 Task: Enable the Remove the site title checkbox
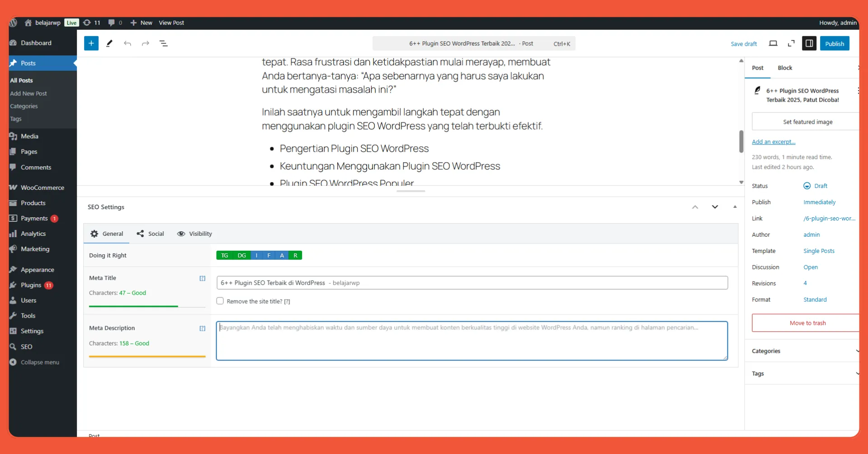tap(220, 301)
